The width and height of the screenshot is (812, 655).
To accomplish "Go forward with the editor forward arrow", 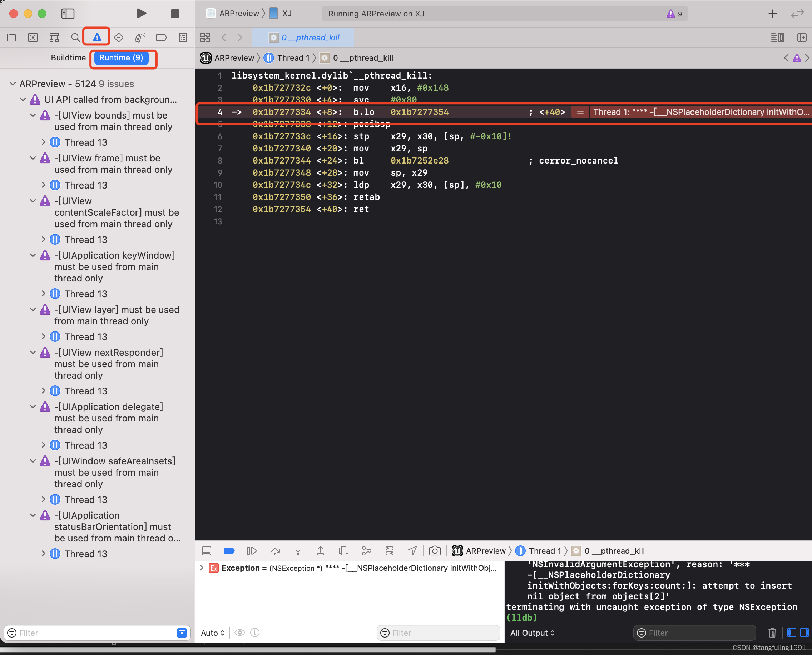I will click(240, 37).
